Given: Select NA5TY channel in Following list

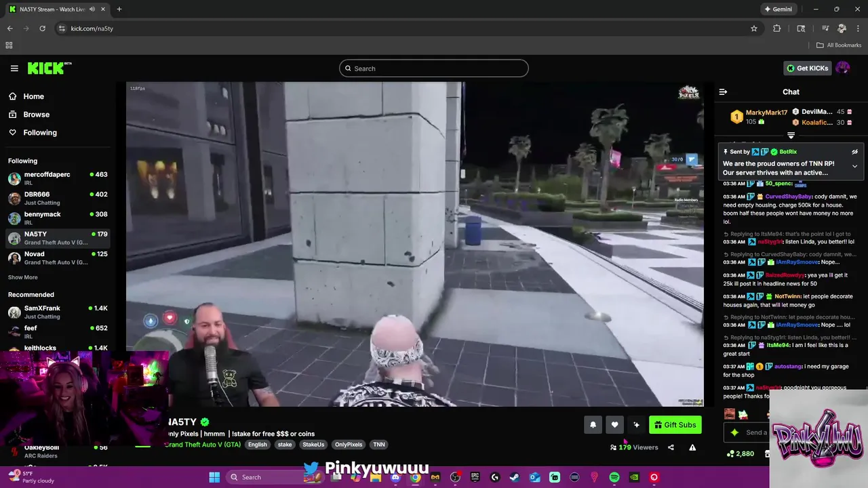Looking at the screenshot, I should (58, 238).
